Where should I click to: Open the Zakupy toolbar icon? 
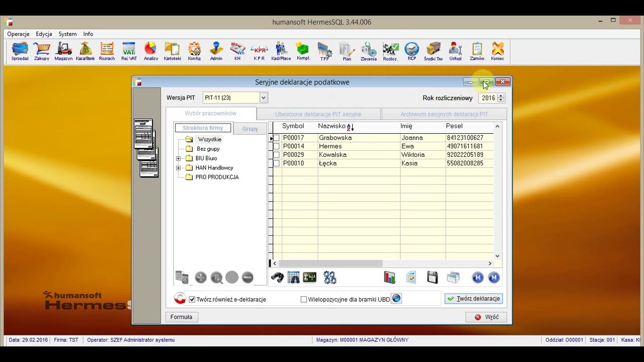tap(42, 52)
